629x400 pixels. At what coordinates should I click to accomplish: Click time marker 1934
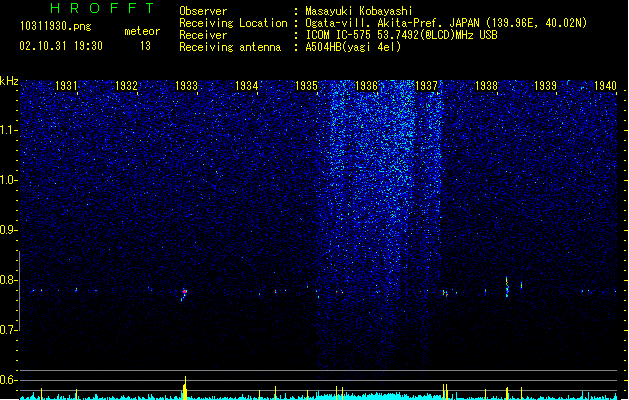(246, 85)
